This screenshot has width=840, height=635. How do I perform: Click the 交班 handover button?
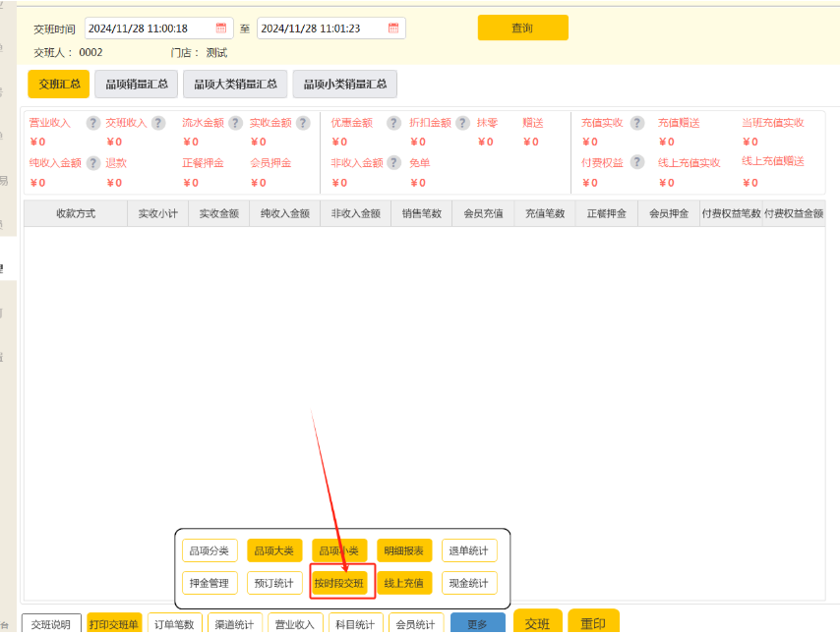537,622
